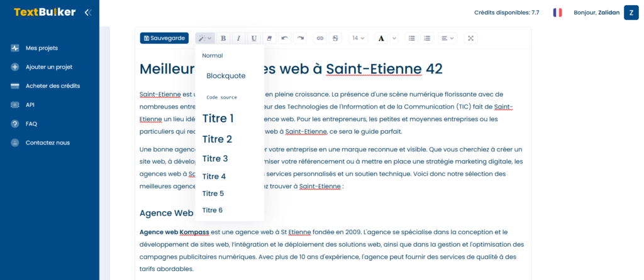The image size is (644, 280).
Task: Expand the text color dropdown arrow
Action: point(394,38)
